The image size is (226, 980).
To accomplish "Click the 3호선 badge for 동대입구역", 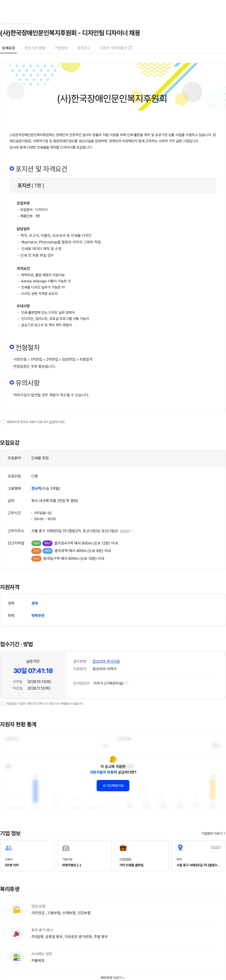I will 36,558.
